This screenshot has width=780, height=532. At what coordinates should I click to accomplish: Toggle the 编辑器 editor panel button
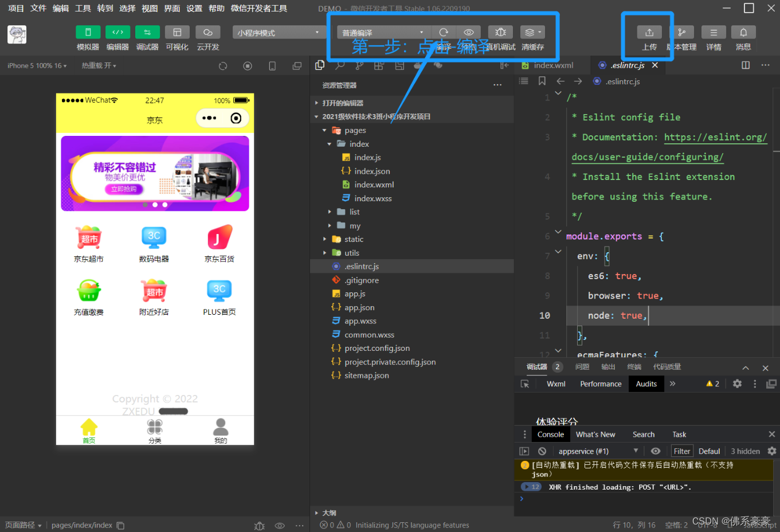tap(117, 32)
